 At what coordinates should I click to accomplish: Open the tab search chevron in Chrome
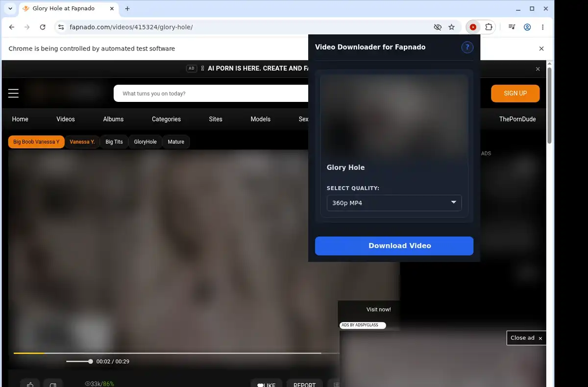point(10,9)
